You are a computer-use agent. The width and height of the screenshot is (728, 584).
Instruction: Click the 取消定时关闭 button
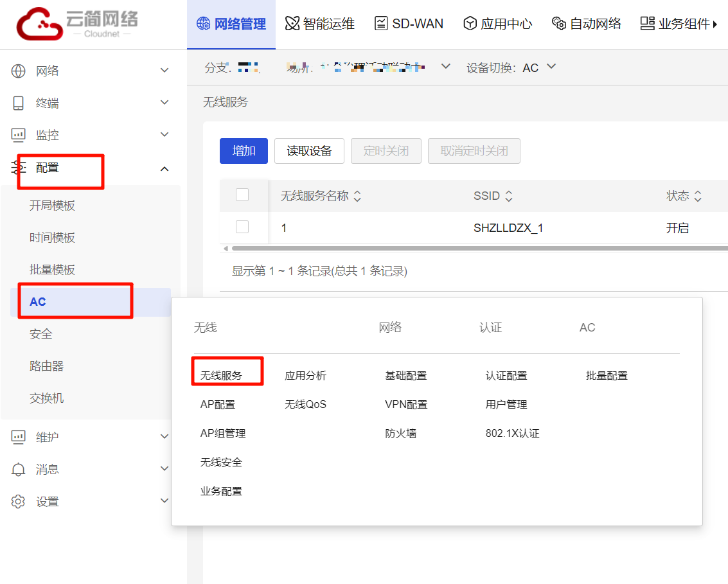coord(474,151)
